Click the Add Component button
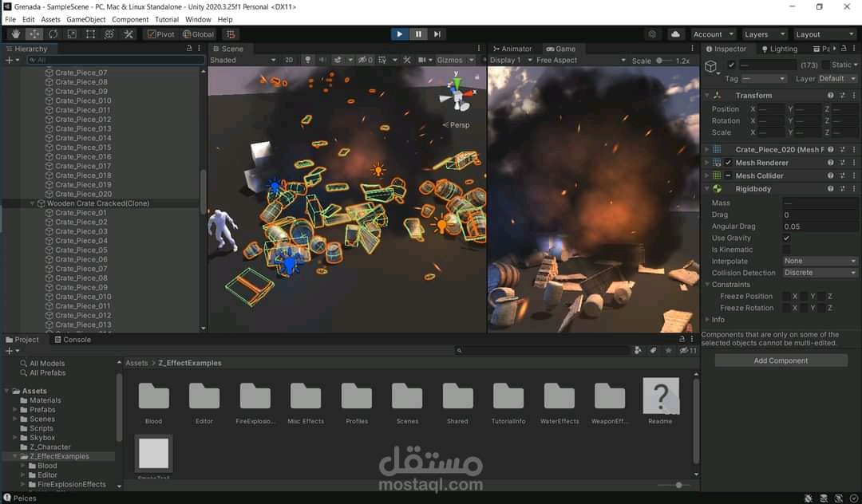The image size is (862, 504). coord(781,360)
